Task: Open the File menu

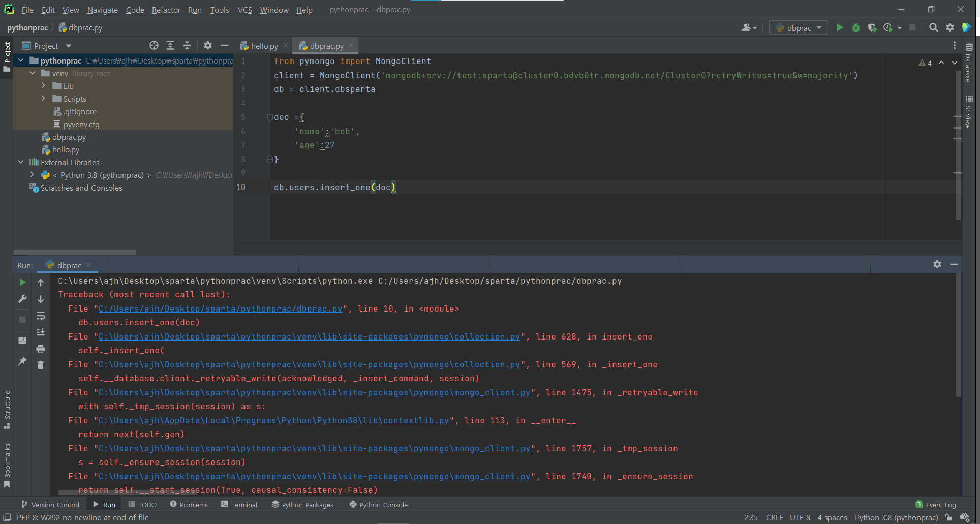Action: point(27,10)
